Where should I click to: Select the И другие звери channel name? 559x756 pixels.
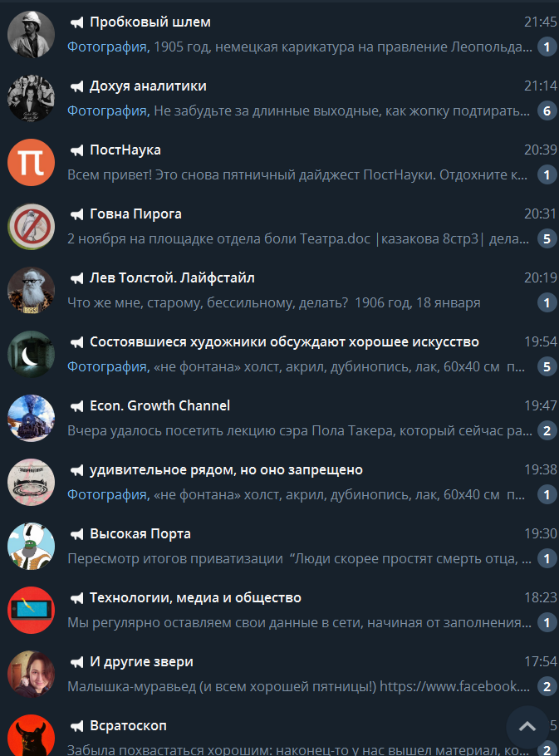141,661
